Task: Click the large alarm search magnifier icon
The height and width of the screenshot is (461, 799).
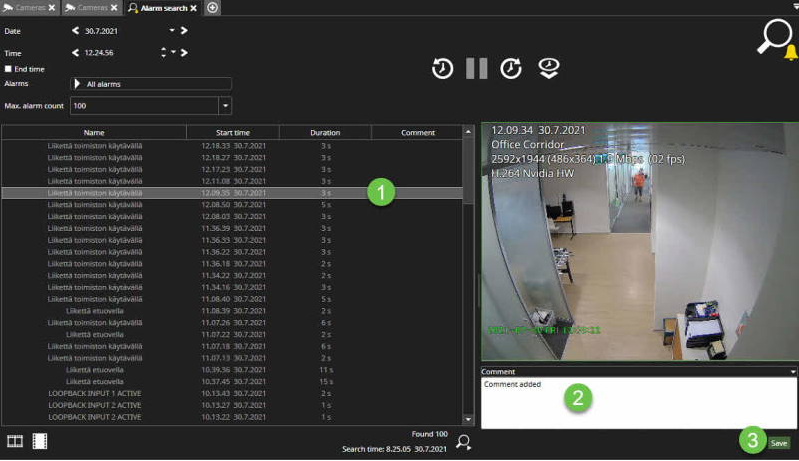Action: click(776, 39)
